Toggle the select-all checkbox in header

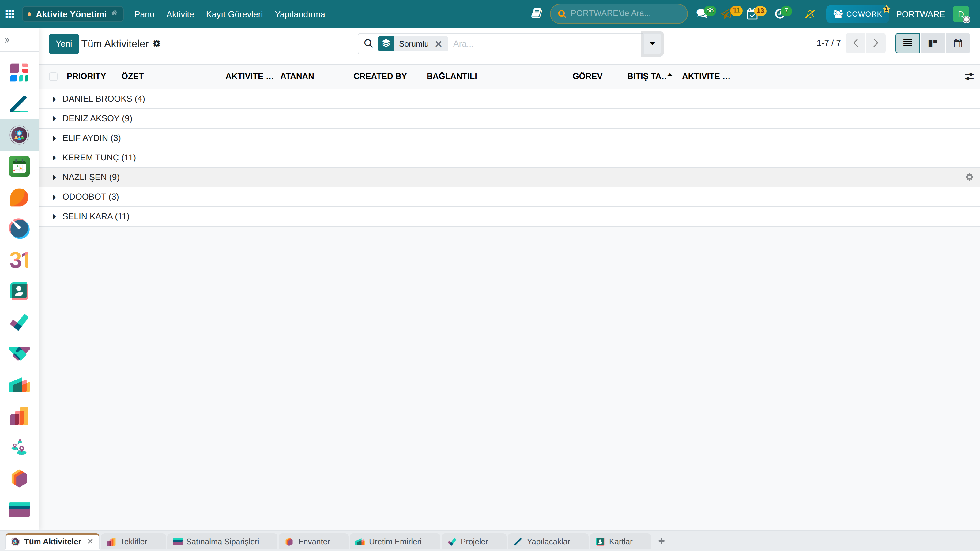point(53,77)
